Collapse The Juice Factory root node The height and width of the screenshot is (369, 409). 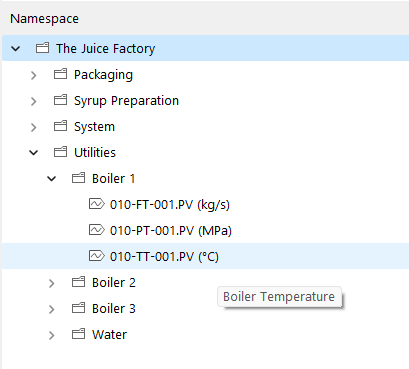16,49
